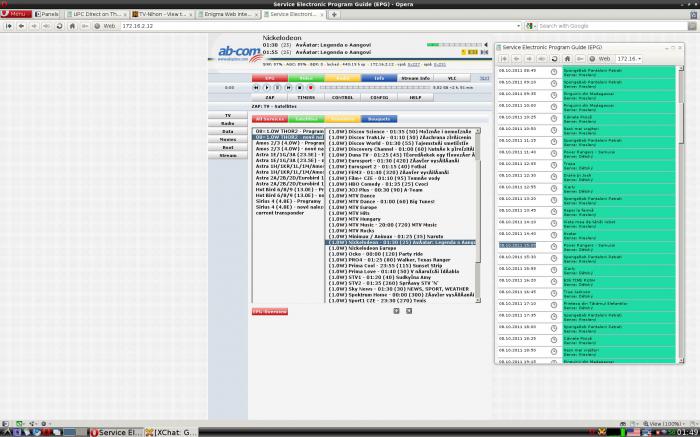Launch the VLC button
Screen dimensions: 700x437
pos(452,78)
